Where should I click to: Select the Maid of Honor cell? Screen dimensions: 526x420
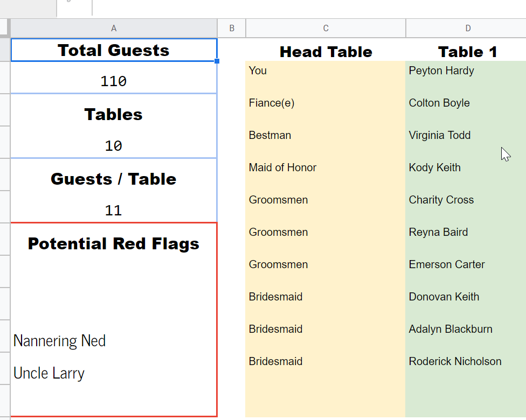(326, 167)
